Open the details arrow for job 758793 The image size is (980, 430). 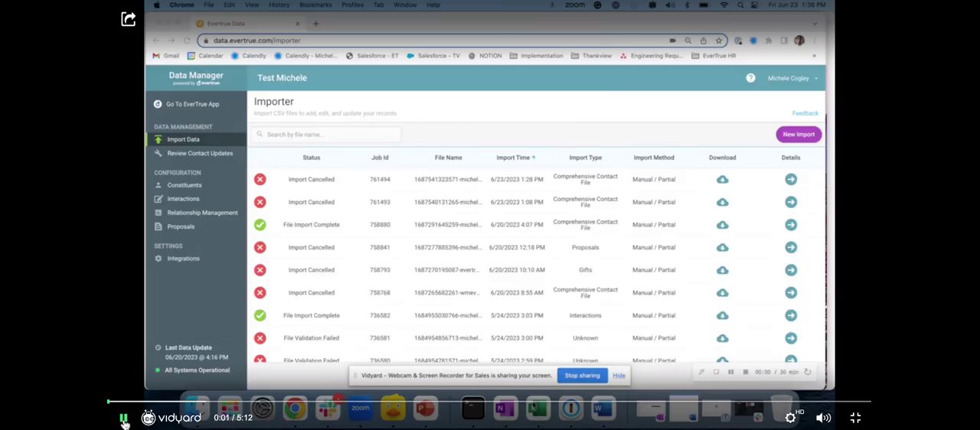(x=791, y=270)
